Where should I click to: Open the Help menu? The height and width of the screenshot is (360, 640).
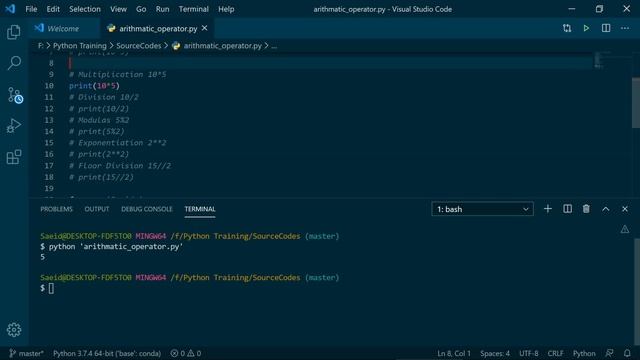226,9
